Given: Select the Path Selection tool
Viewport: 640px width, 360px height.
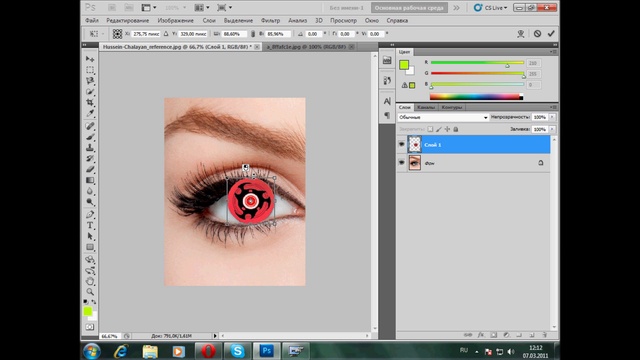Looking at the screenshot, I should point(90,236).
